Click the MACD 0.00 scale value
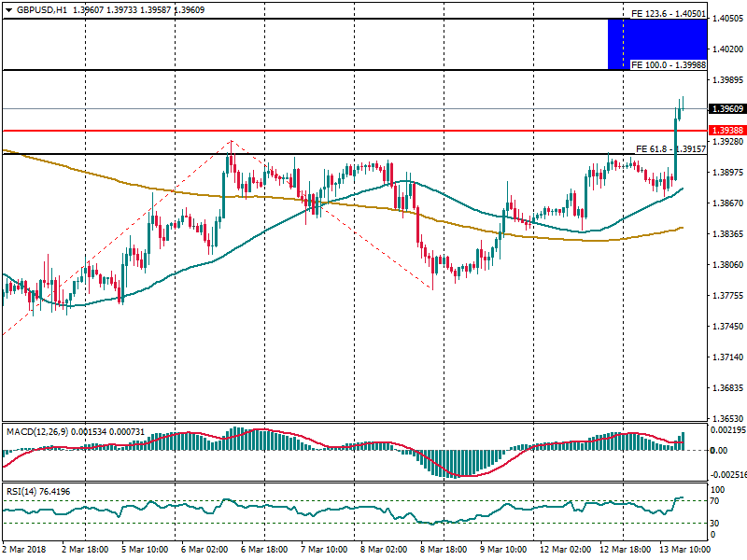This screenshot has height=560, width=747. pyautogui.click(x=721, y=451)
